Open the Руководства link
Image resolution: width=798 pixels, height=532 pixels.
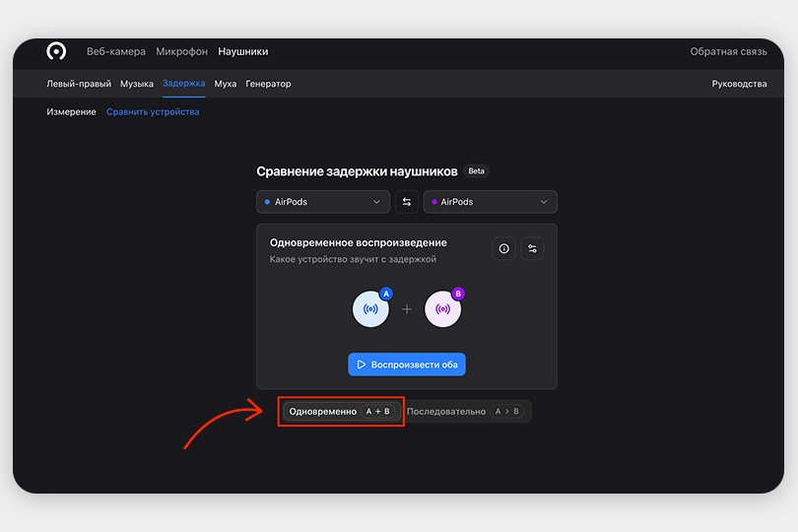click(x=739, y=84)
